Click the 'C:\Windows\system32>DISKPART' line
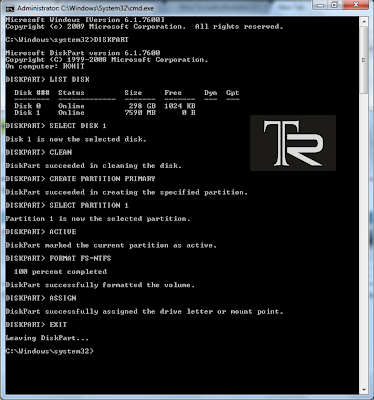Screen dimensions: 374x400 [x=67, y=40]
